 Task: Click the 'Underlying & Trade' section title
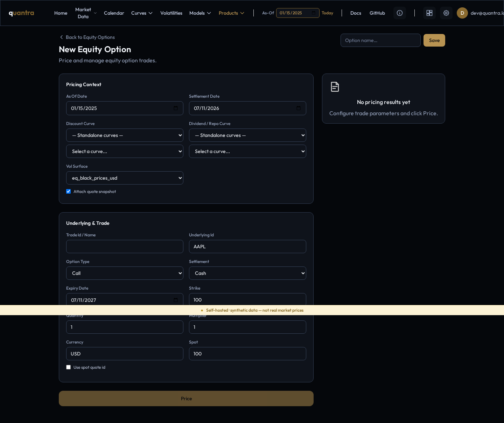[x=88, y=223]
